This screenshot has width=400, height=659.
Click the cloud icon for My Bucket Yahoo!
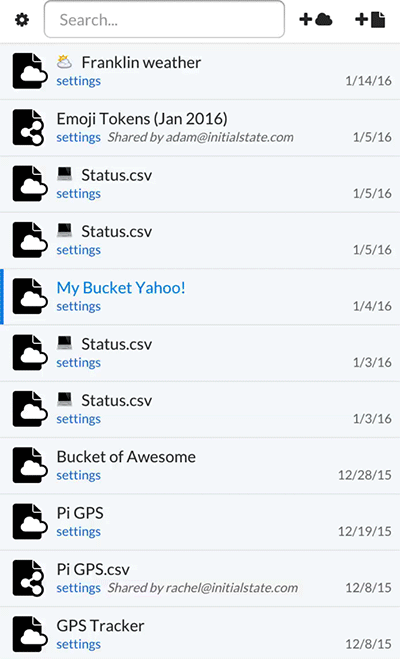click(x=30, y=296)
